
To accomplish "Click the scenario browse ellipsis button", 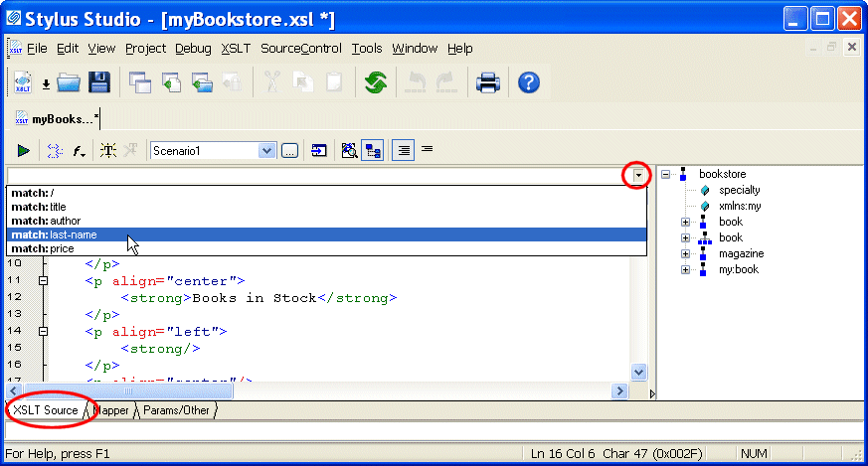I will (x=289, y=151).
